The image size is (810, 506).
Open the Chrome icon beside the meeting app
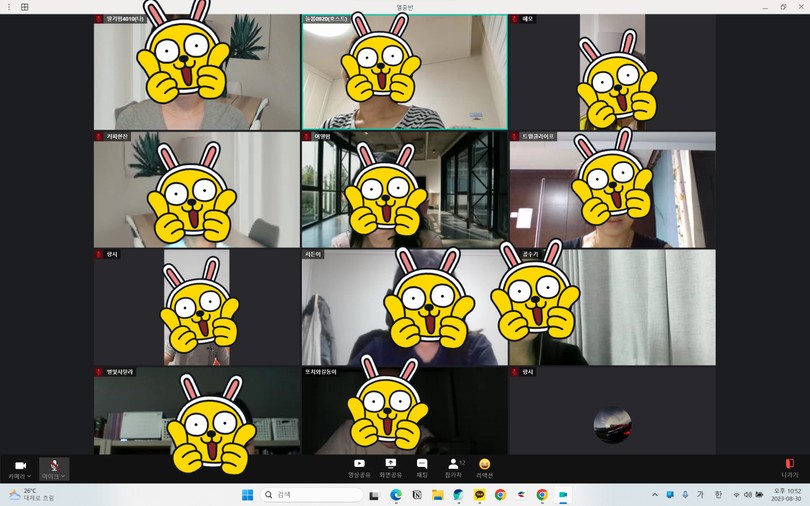pos(542,495)
